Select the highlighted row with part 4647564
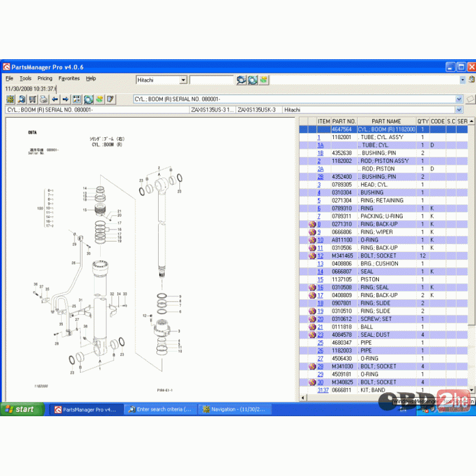Screen dimensions: 476x476 tap(383, 129)
